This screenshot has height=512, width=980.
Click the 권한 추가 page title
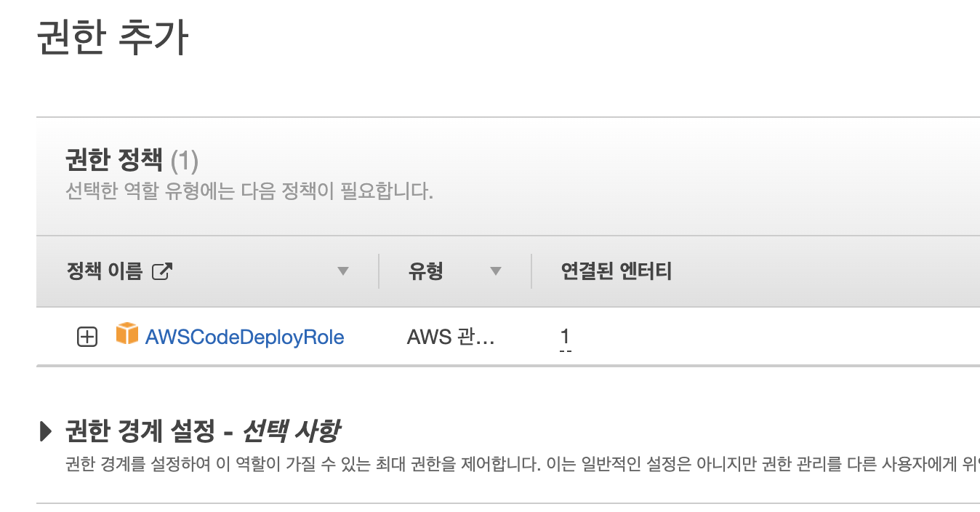113,37
